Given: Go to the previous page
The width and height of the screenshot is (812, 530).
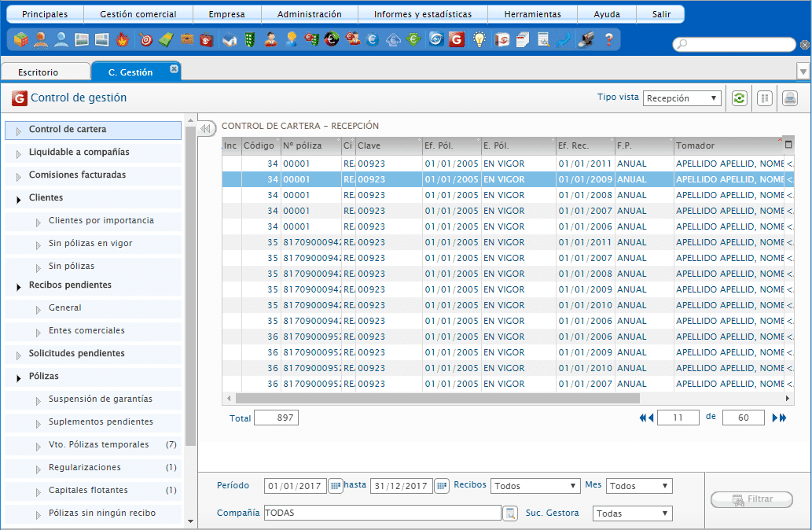Looking at the screenshot, I should 651,418.
